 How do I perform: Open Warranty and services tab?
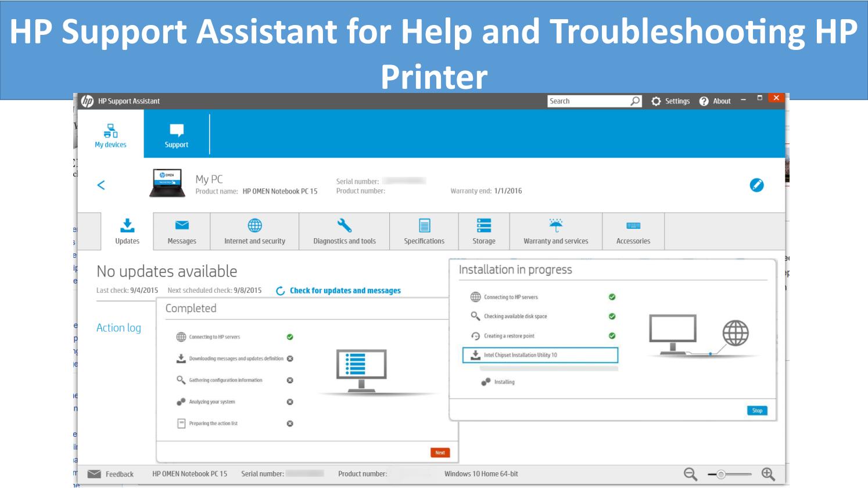[556, 231]
